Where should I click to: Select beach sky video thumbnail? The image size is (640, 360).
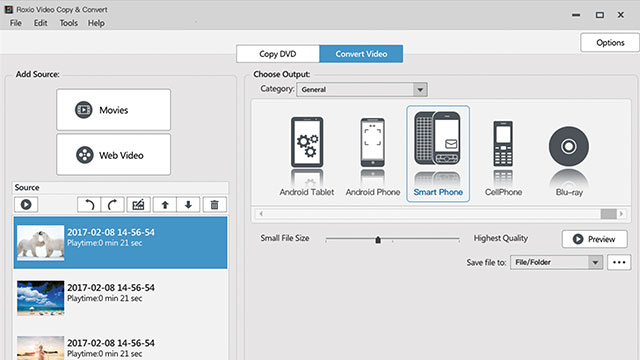tap(40, 298)
